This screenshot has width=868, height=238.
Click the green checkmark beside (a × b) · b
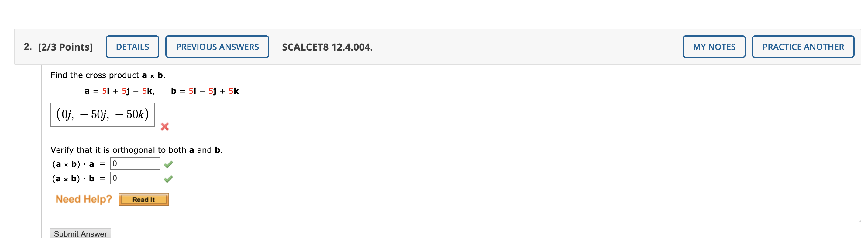point(170,178)
